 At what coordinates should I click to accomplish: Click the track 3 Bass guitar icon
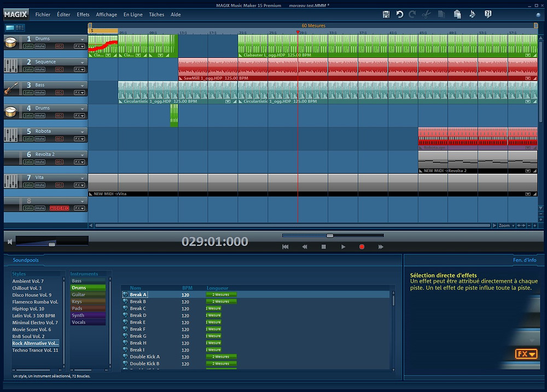(x=11, y=89)
